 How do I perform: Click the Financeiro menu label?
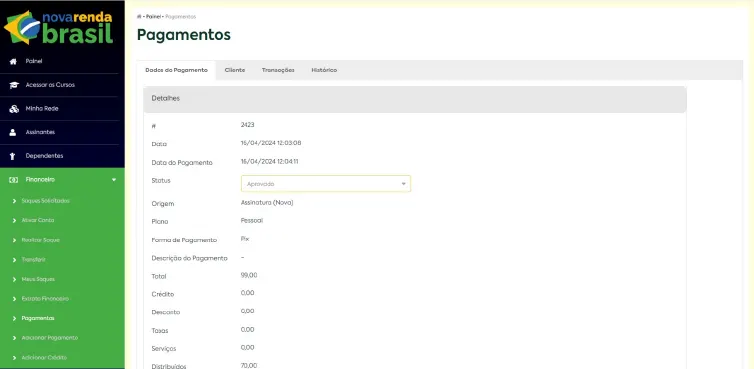[x=40, y=179]
